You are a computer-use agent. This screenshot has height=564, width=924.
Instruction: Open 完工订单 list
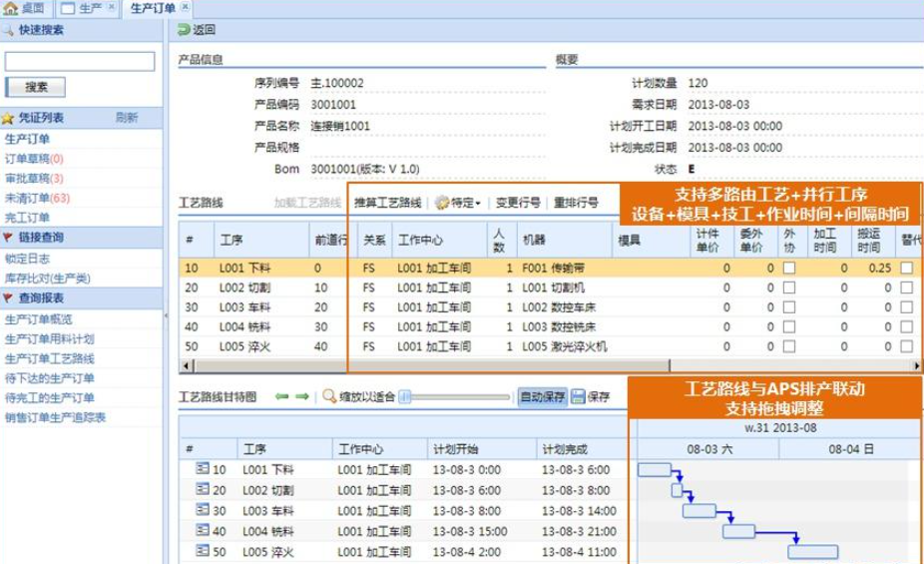coord(27,218)
